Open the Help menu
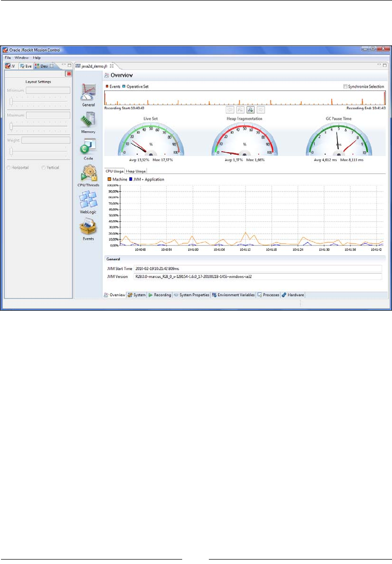 [x=37, y=58]
